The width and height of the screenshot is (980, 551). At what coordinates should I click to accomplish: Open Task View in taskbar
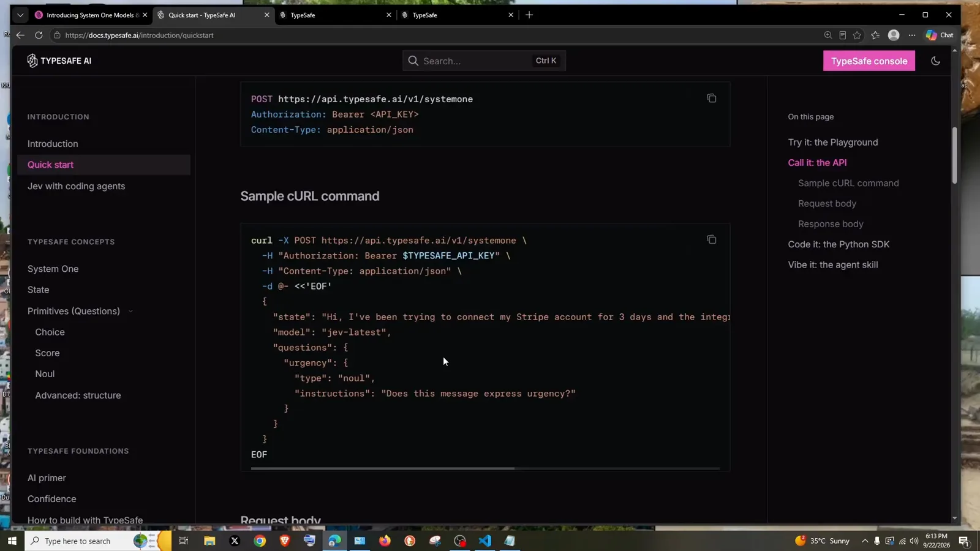click(x=183, y=541)
